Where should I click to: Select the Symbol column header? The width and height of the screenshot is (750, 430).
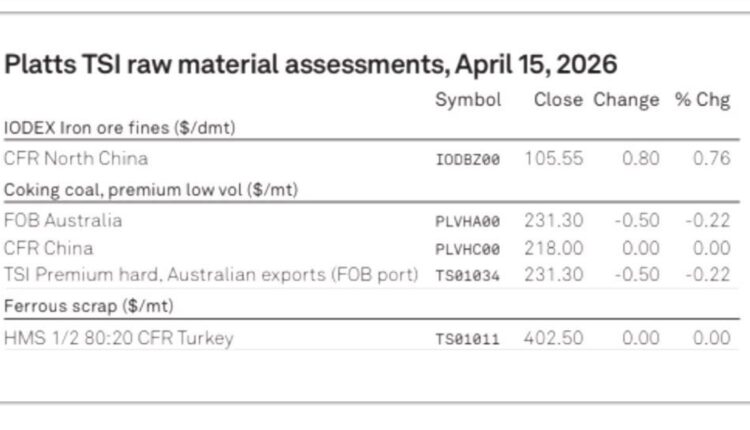(x=468, y=100)
